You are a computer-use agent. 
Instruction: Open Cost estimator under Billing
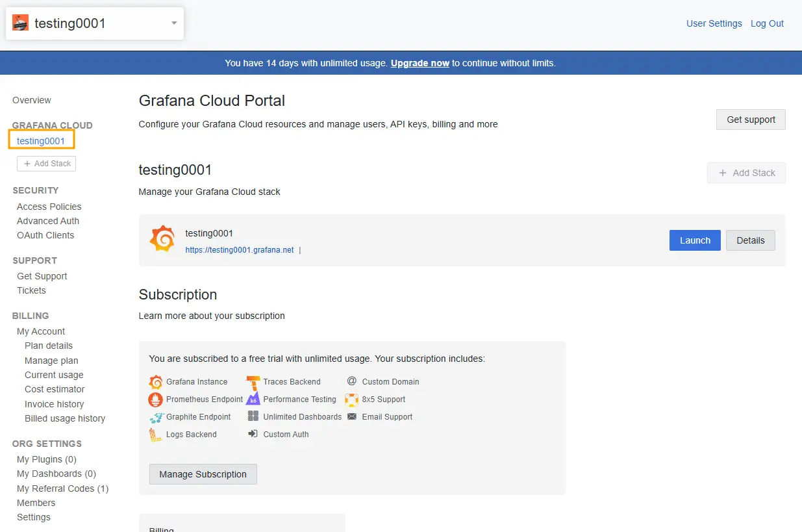pos(55,389)
